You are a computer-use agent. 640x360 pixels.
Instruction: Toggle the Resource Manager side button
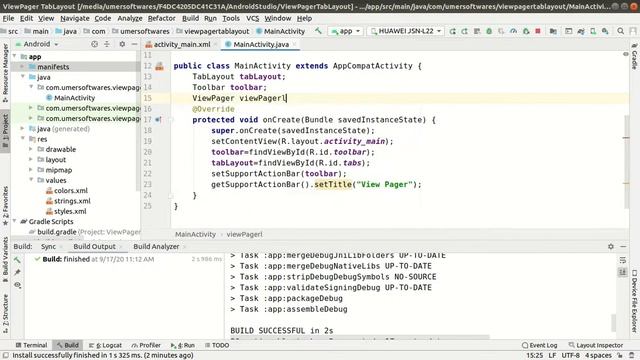click(5, 73)
